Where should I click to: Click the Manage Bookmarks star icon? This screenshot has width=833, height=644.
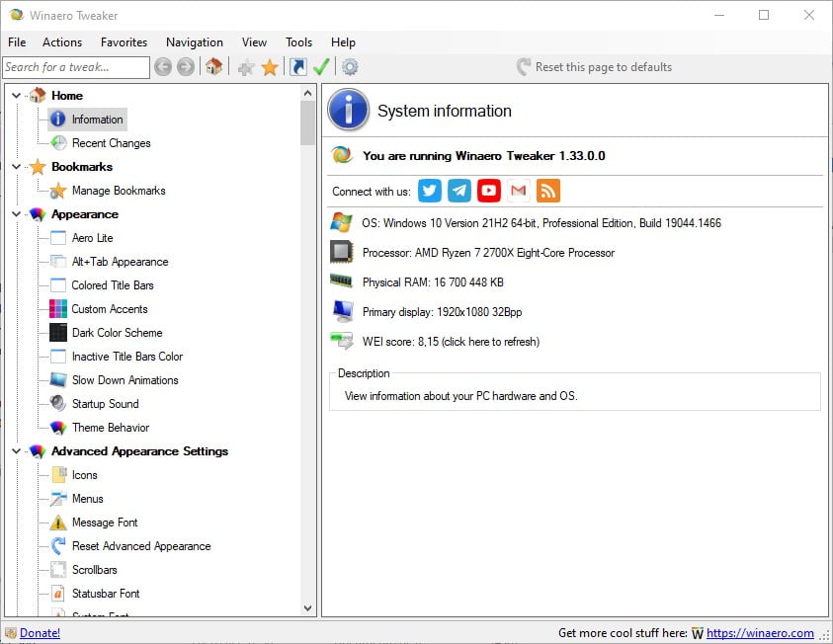click(x=58, y=190)
